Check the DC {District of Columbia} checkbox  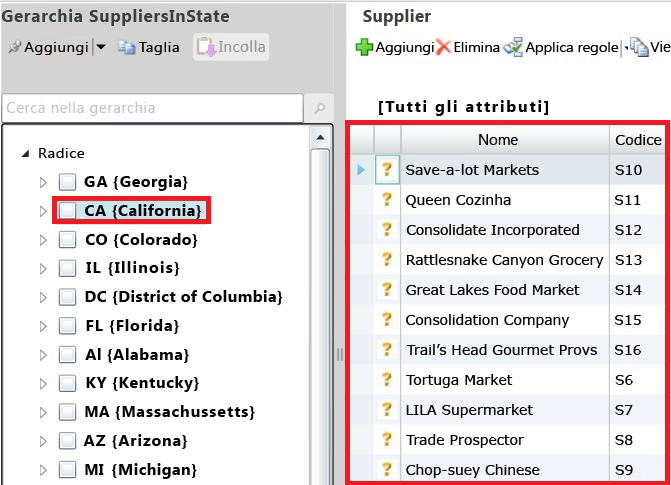67,297
